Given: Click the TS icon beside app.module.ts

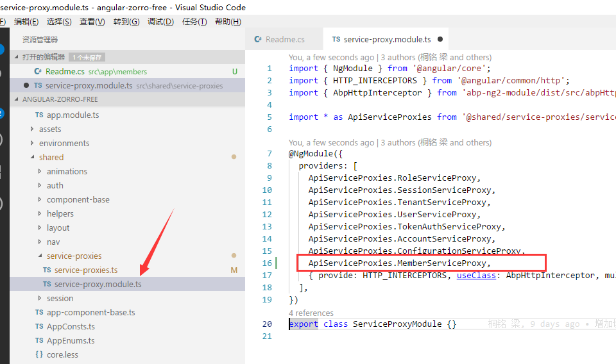Looking at the screenshot, I should pyautogui.click(x=39, y=115).
